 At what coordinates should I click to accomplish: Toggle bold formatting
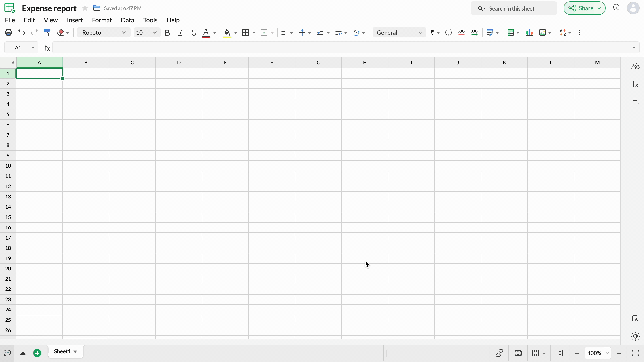coord(167,32)
